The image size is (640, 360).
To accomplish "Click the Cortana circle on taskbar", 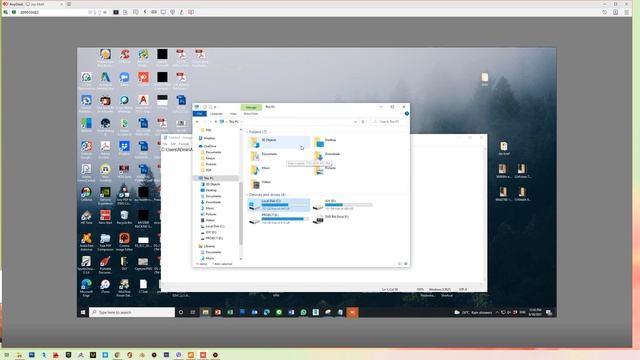I will (181, 312).
